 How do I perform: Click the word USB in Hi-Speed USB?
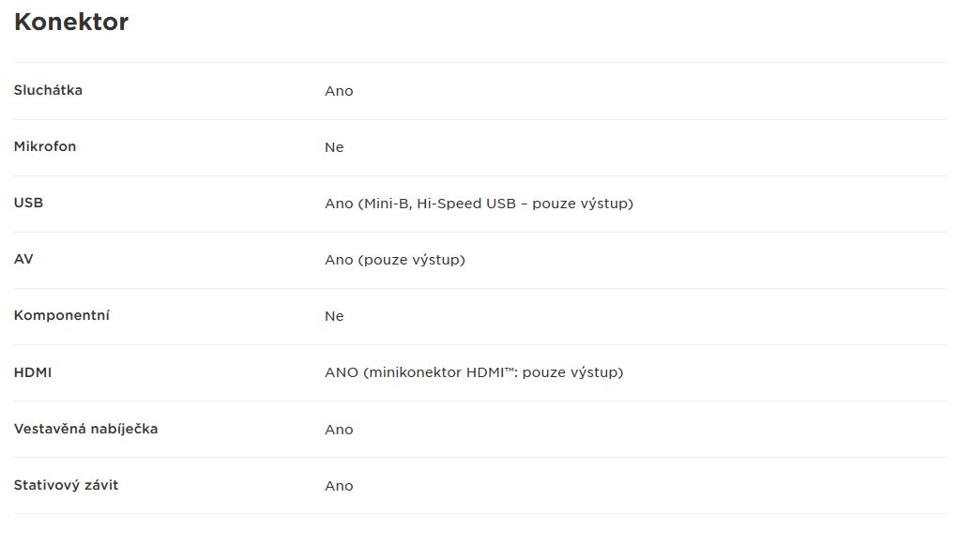(501, 204)
